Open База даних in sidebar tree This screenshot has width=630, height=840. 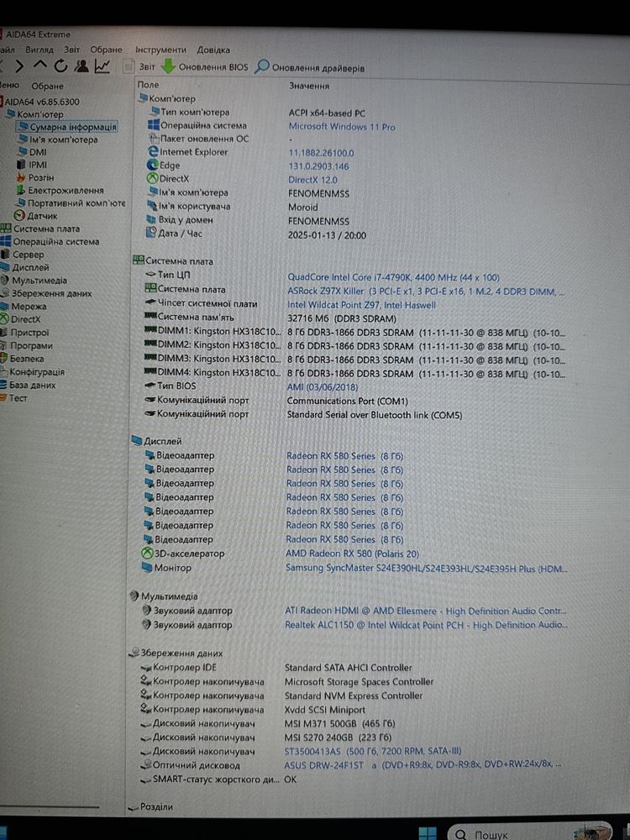coord(28,385)
